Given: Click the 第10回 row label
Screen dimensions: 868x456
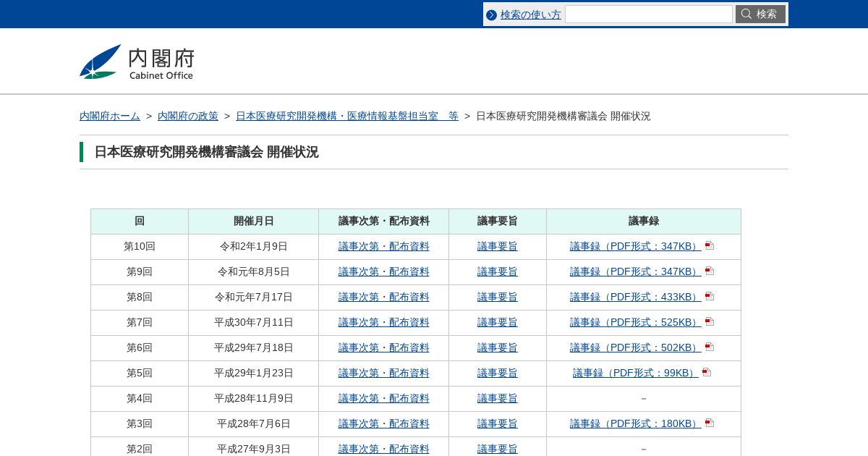Looking at the screenshot, I should point(140,246).
